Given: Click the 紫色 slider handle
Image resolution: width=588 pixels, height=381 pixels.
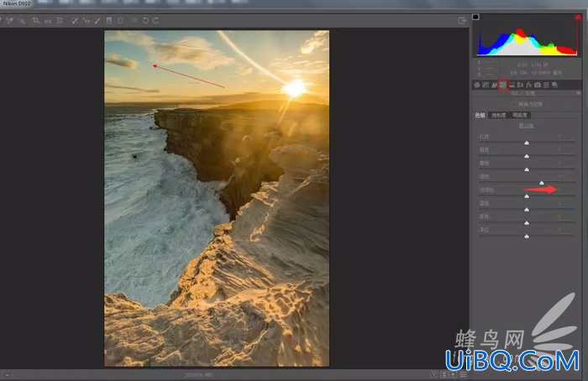Looking at the screenshot, I should [527, 223].
